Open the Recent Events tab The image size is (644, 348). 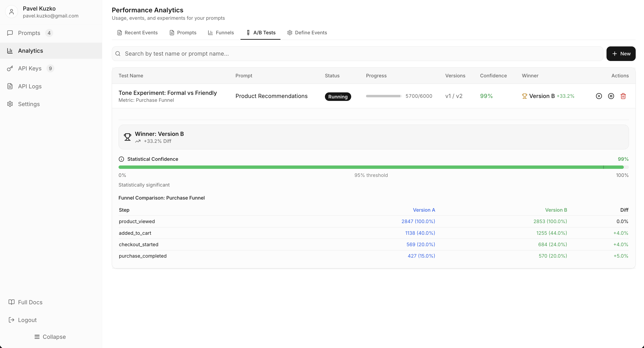[137, 33]
